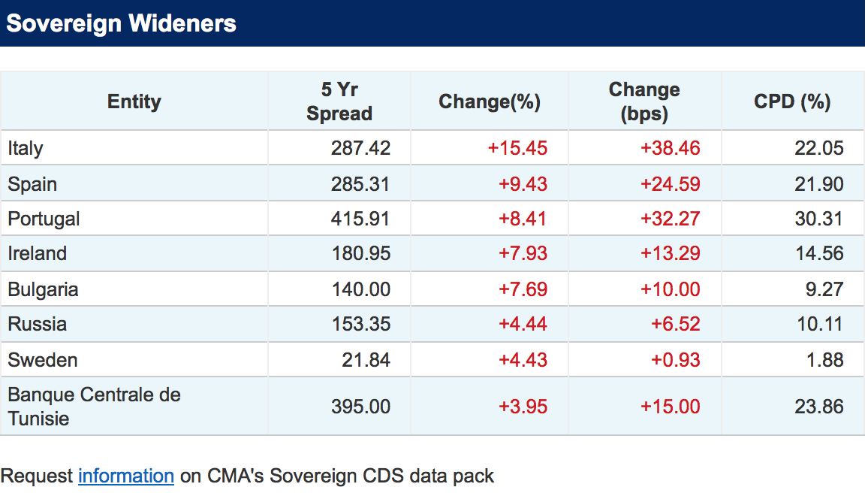Click the 5 Yr Spread column header
The width and height of the screenshot is (868, 493).
pyautogui.click(x=339, y=101)
